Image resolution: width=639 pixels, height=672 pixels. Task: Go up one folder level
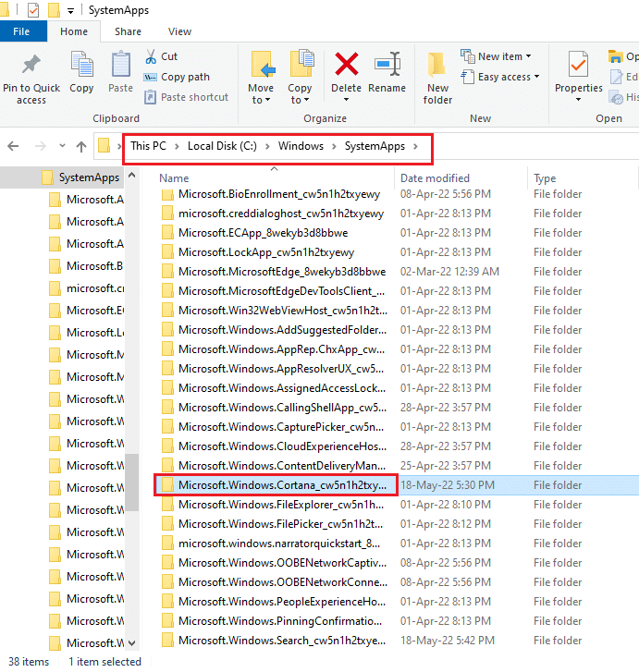(81, 147)
